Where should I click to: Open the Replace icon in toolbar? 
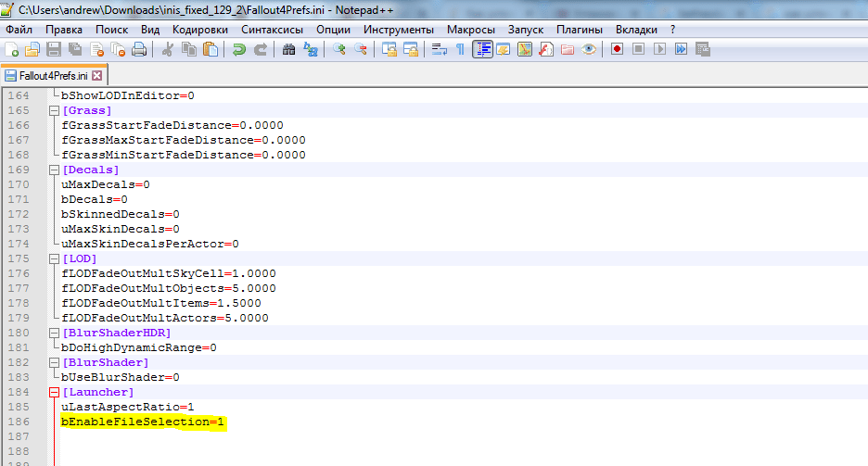pyautogui.click(x=311, y=50)
